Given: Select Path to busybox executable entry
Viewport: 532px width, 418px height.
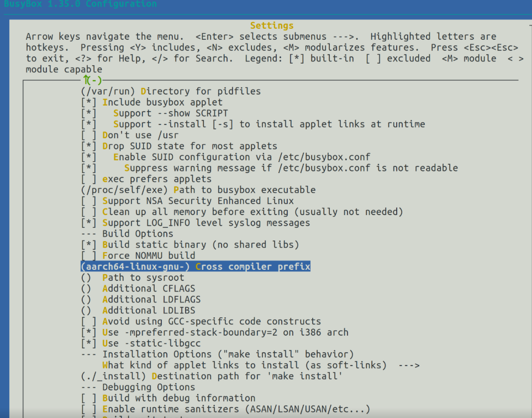Looking at the screenshot, I should pyautogui.click(x=198, y=190).
